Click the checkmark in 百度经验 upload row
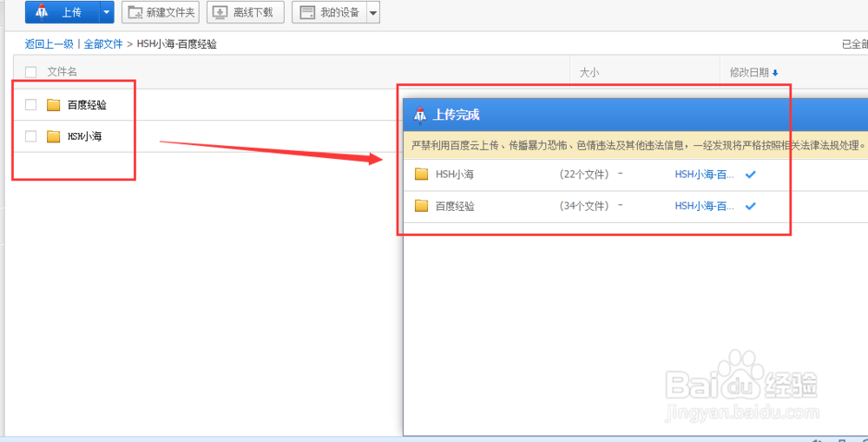Screen dimensions: 868x442 751,206
